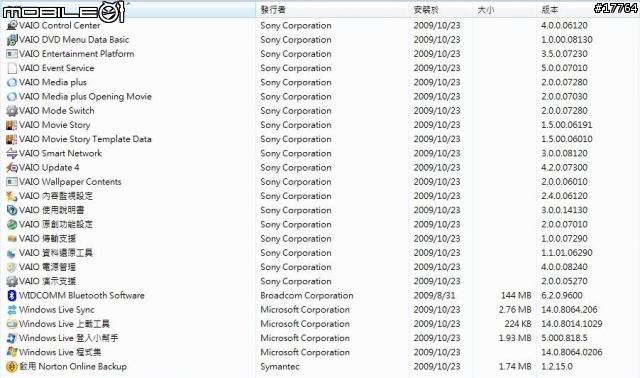Select the VAIO Event Service name
The width and height of the screenshot is (640, 378).
pos(56,68)
